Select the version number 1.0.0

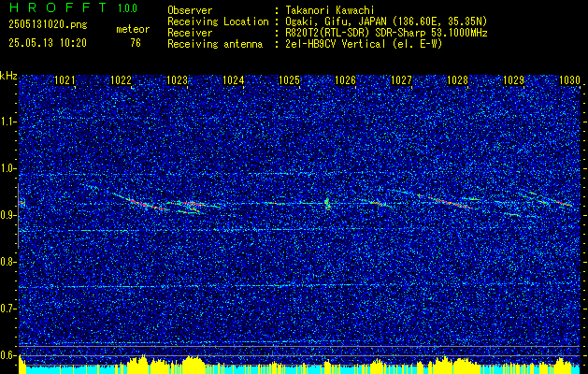pyautogui.click(x=127, y=7)
